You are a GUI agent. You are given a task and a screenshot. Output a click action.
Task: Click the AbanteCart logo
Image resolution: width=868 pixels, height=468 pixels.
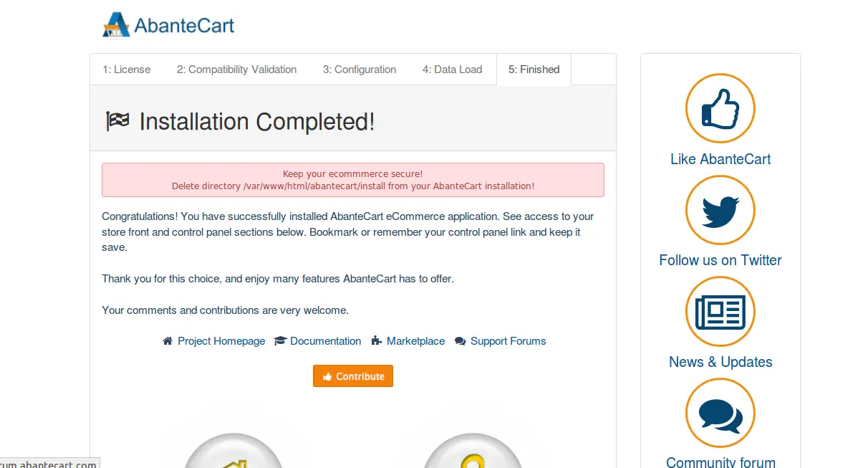pyautogui.click(x=168, y=25)
